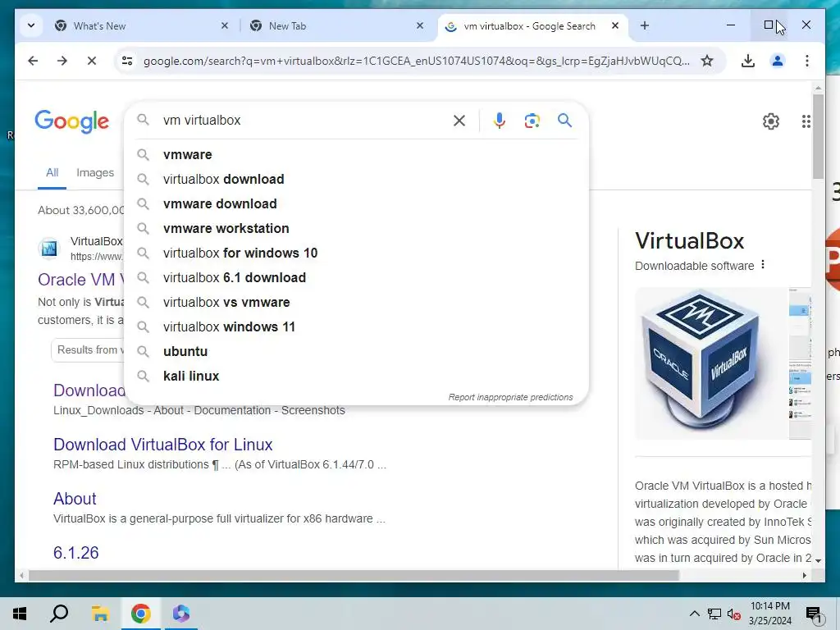Go to Google home via logo

(72, 121)
